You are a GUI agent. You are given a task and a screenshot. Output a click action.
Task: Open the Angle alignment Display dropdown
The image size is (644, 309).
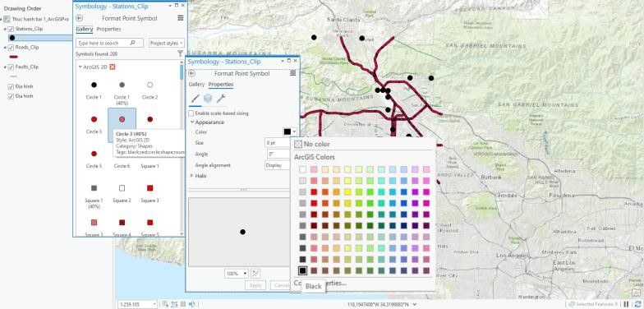278,165
